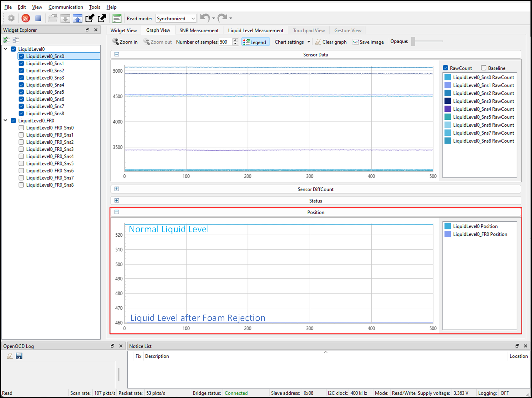Click the open folder toolbar icon
The image size is (532, 398).
pos(53,18)
